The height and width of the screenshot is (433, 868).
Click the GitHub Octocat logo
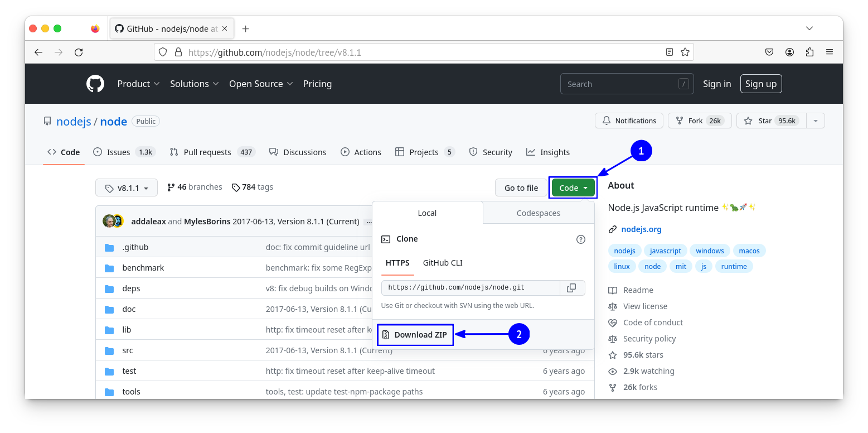click(95, 84)
